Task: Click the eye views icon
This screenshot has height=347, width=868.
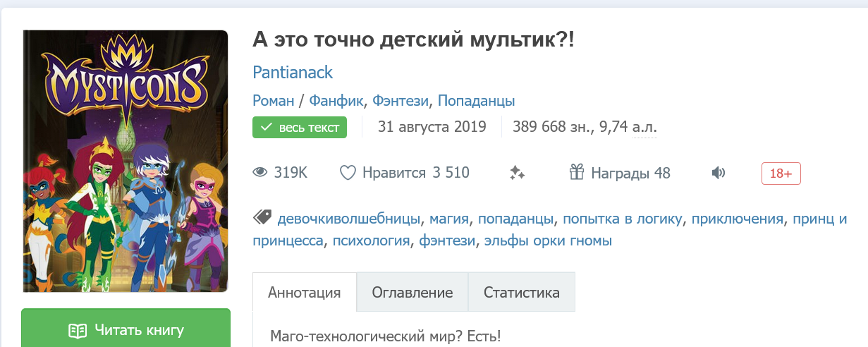Action: click(x=261, y=173)
